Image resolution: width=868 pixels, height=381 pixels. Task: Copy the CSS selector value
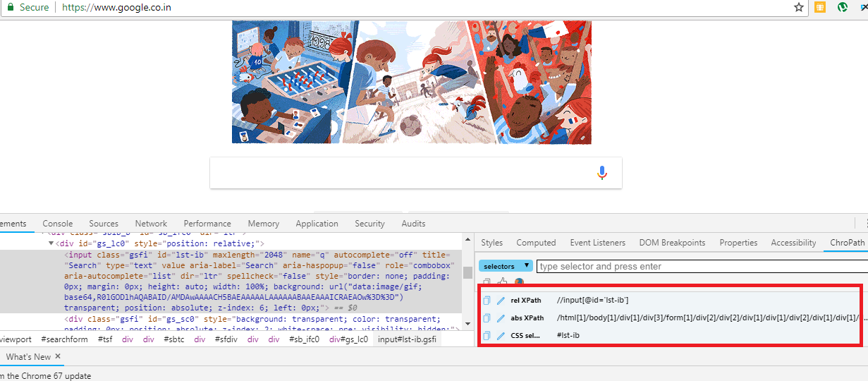[487, 336]
